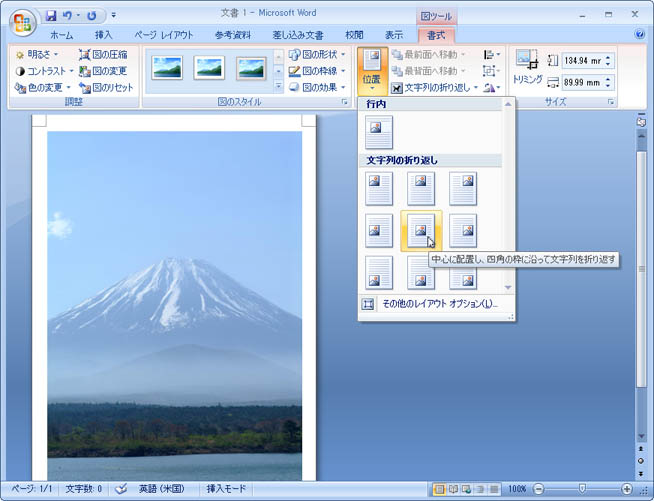Click the Save icon in quick access toolbar

[x=51, y=16]
